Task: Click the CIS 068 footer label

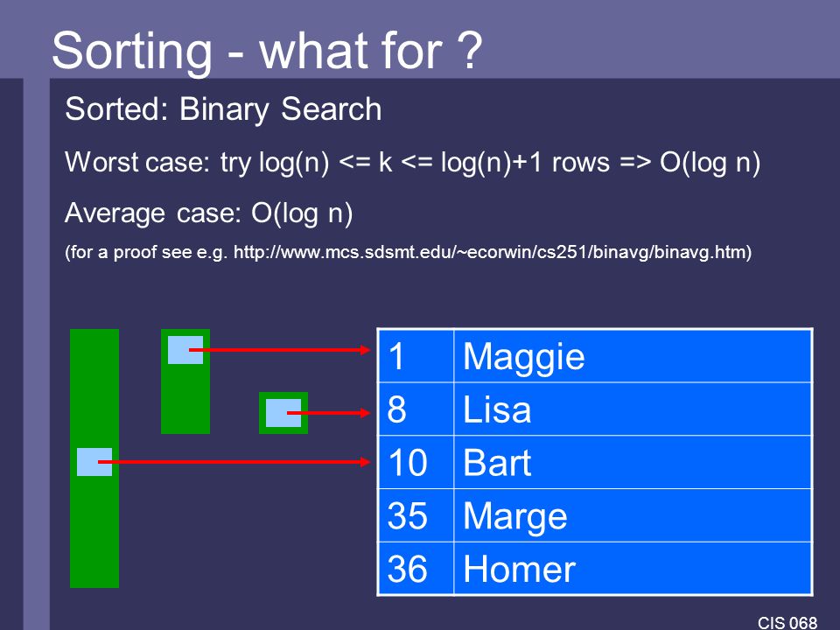Action: (x=787, y=622)
